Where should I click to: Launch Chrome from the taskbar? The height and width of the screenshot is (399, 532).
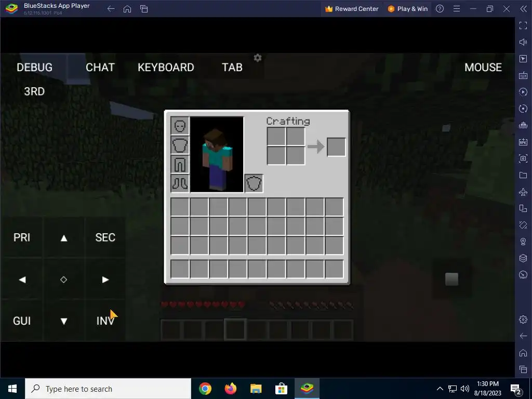205,389
